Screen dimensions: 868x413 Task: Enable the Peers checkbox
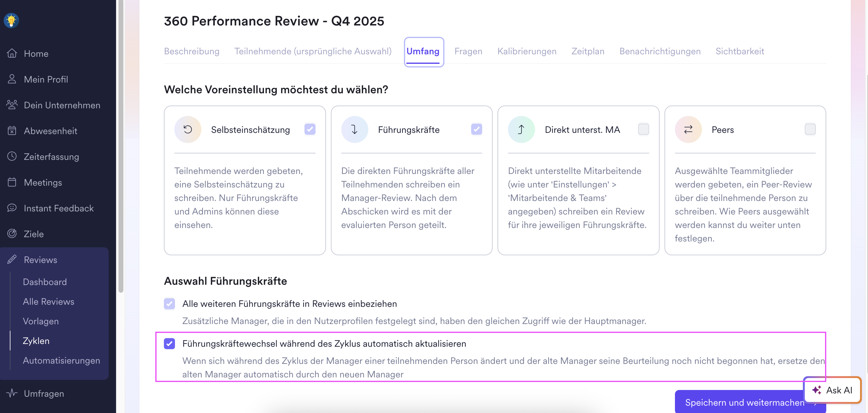tap(810, 129)
